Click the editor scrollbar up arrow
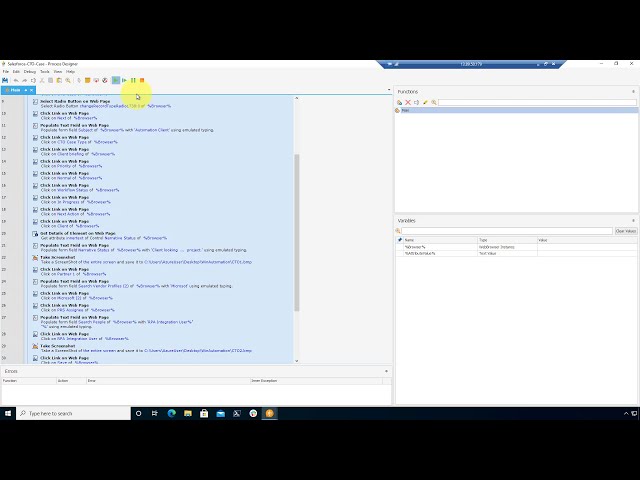The image size is (640, 480). (296, 98)
